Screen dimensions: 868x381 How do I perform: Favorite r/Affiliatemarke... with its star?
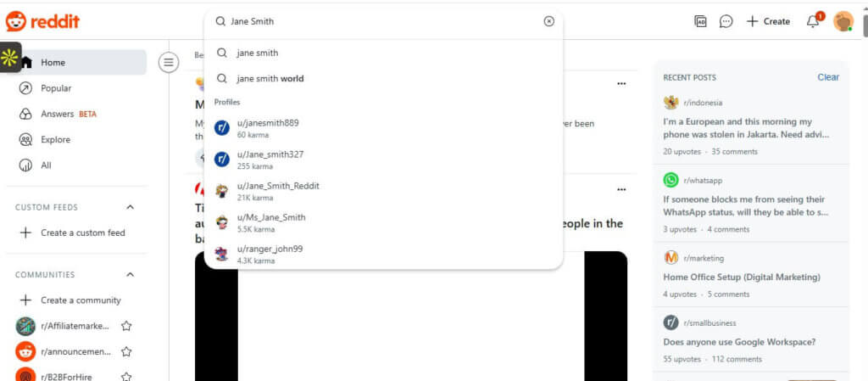[x=126, y=326]
